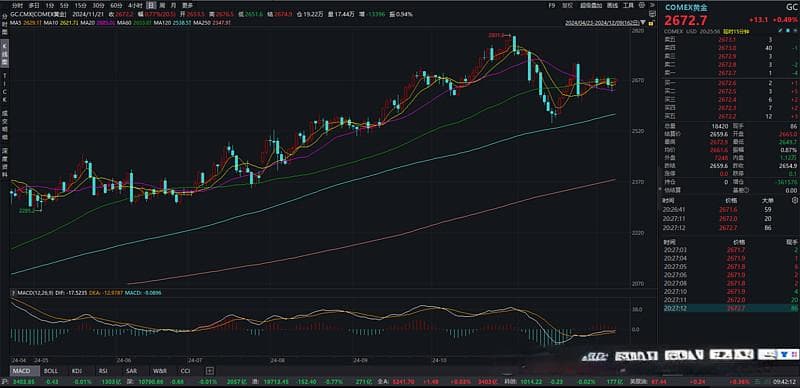Select the 20:26:41 large-order row
The image size is (800, 388).
[x=730, y=209]
